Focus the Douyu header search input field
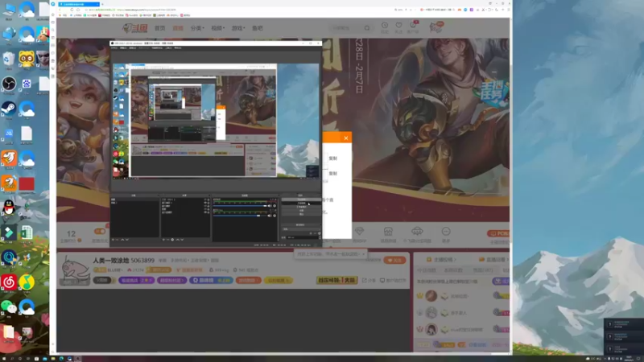 coord(347,28)
